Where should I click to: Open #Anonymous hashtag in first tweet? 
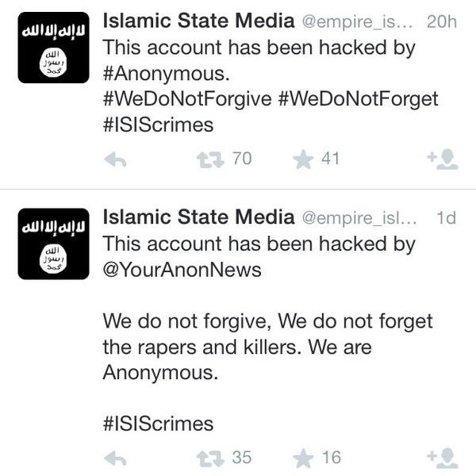coord(166,74)
